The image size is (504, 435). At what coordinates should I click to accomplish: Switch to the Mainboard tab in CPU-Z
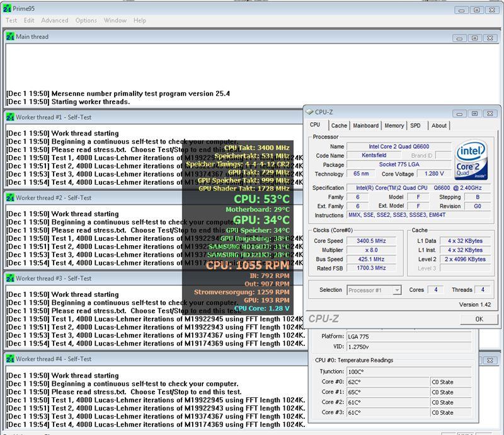pyautogui.click(x=366, y=125)
